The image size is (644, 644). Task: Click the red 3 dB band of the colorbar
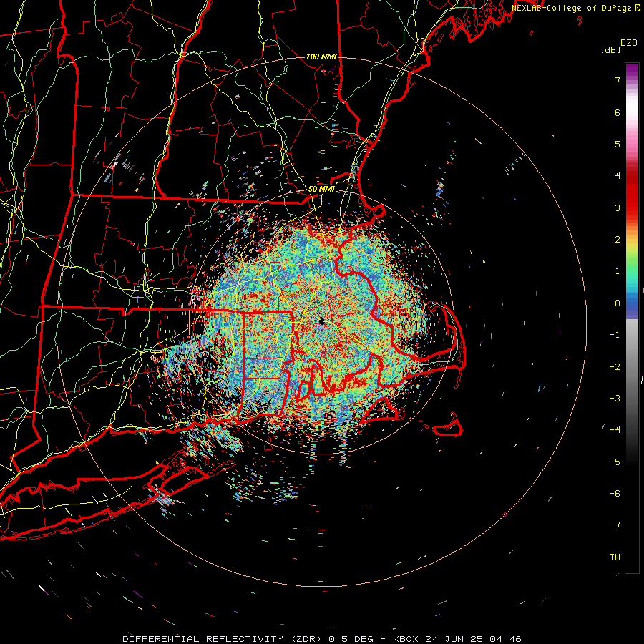click(x=632, y=197)
